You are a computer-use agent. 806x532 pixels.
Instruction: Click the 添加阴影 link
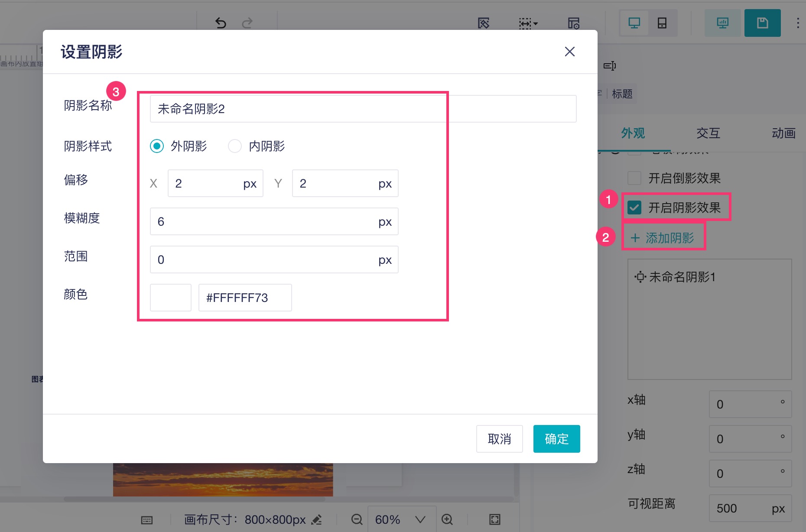pyautogui.click(x=663, y=238)
